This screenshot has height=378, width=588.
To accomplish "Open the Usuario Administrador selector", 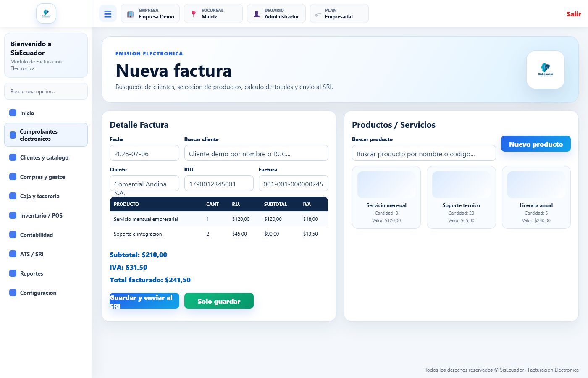I will [x=276, y=13].
